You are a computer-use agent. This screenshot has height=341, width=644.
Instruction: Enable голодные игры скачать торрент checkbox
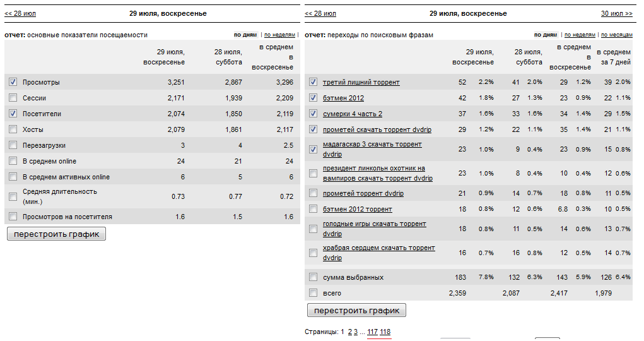pos(313,229)
